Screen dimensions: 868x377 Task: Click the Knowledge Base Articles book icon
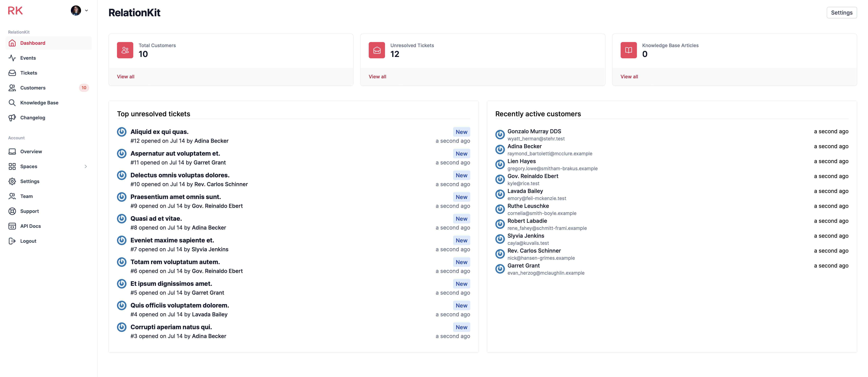pyautogui.click(x=628, y=50)
